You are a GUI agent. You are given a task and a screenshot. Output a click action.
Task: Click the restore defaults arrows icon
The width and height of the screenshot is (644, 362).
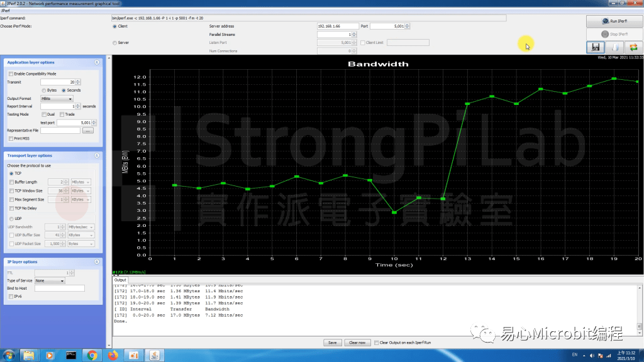[x=634, y=47]
